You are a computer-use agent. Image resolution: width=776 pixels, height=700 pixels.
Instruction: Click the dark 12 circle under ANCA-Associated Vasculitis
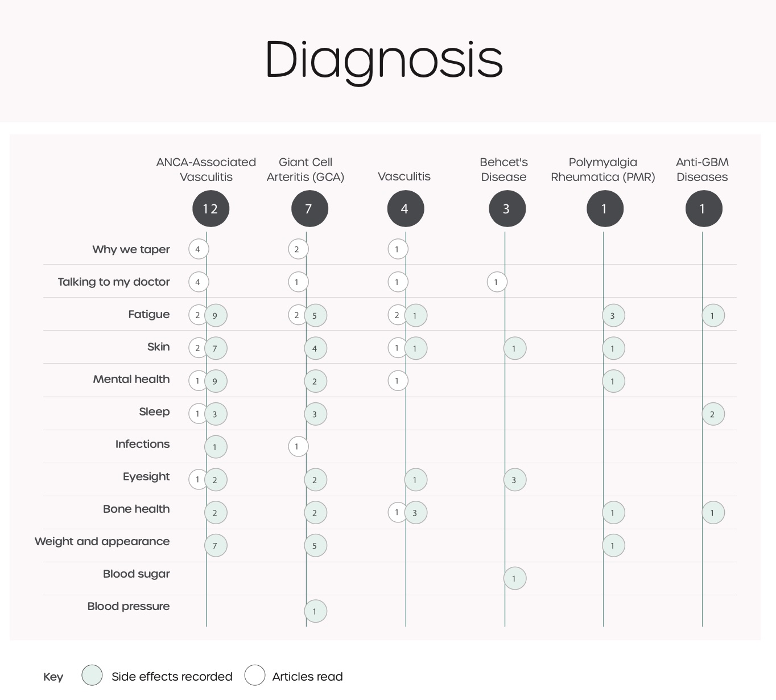coord(210,209)
